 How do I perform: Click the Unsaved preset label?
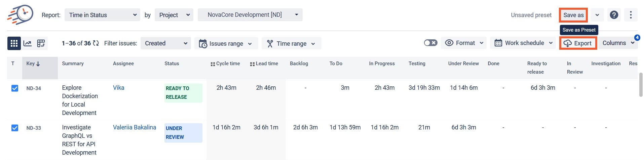coord(531,15)
